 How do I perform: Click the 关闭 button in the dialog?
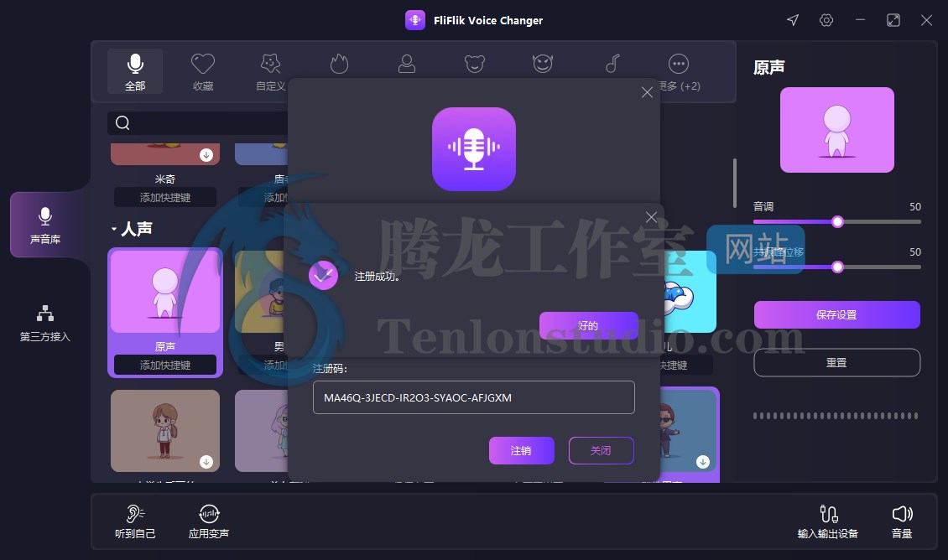601,451
